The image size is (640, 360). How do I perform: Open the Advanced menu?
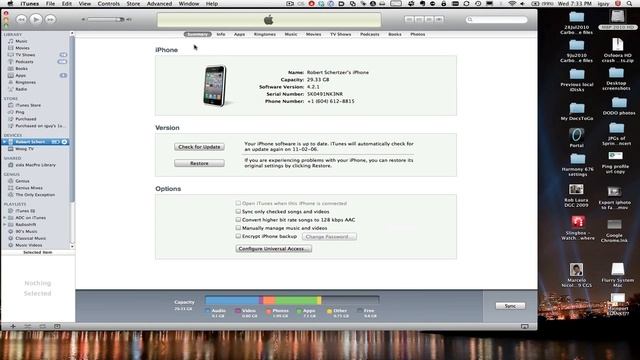[159, 4]
